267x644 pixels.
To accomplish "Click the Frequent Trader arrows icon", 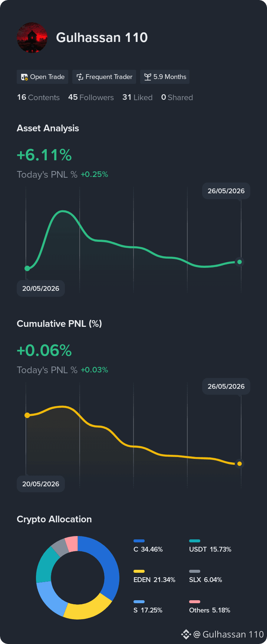I will click(80, 77).
